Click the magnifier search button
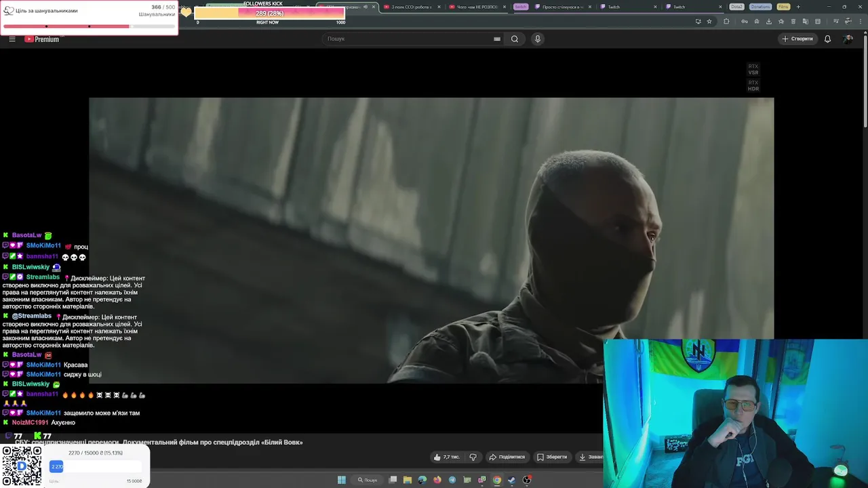Viewport: 868px width, 488px height. coord(515,39)
